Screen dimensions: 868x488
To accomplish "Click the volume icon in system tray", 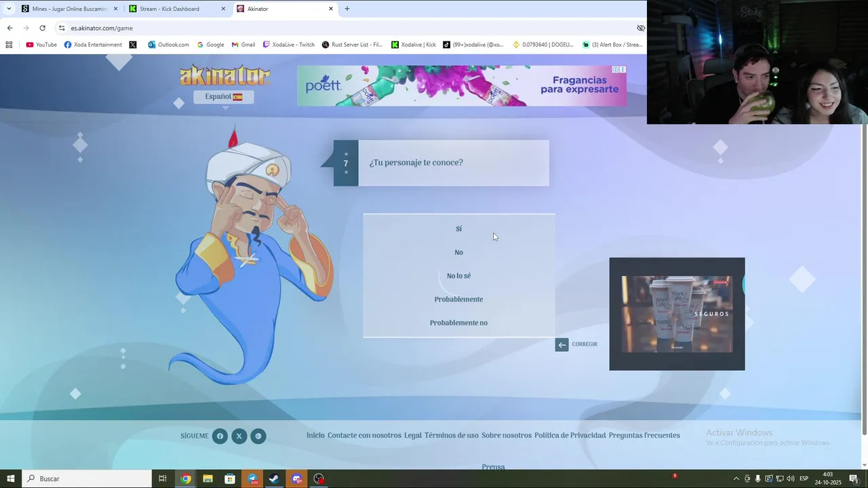I will coord(791,479).
